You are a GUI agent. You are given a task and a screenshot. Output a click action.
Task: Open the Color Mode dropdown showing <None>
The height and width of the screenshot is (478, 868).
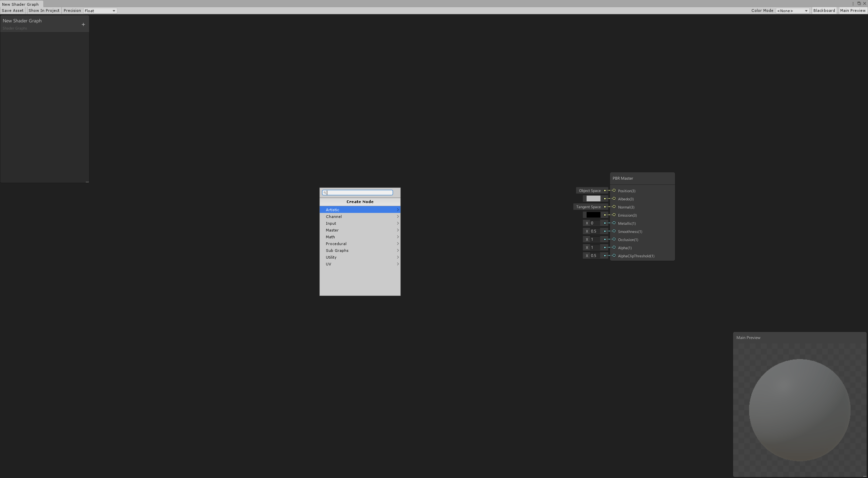point(792,11)
